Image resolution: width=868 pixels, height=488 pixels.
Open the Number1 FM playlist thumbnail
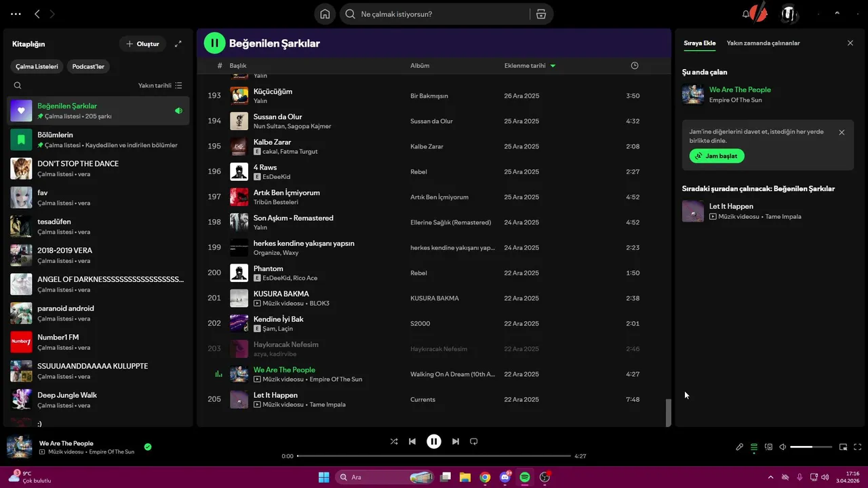21,342
